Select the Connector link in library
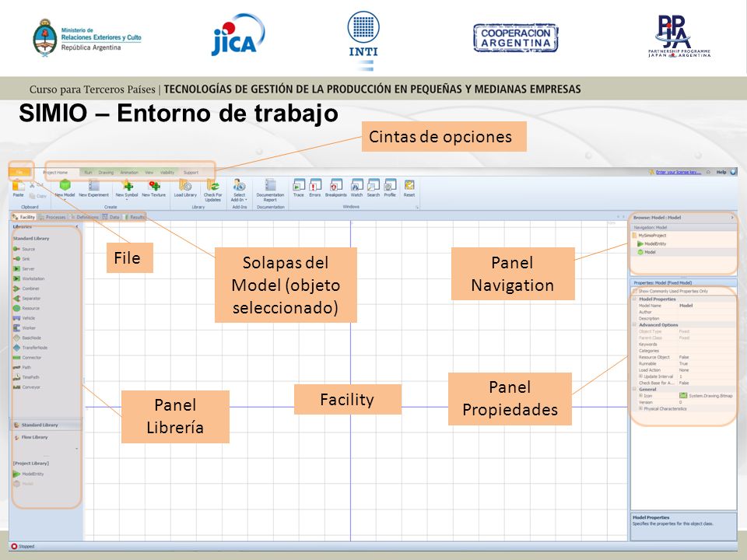The image size is (747, 560). pyautogui.click(x=27, y=358)
